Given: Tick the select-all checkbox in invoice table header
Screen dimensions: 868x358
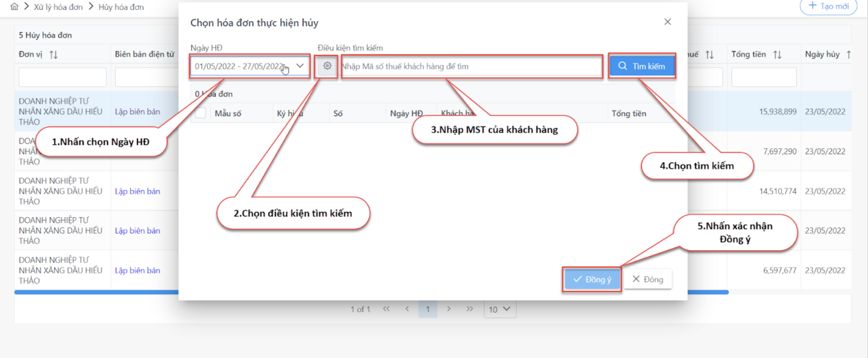Looking at the screenshot, I should point(201,113).
